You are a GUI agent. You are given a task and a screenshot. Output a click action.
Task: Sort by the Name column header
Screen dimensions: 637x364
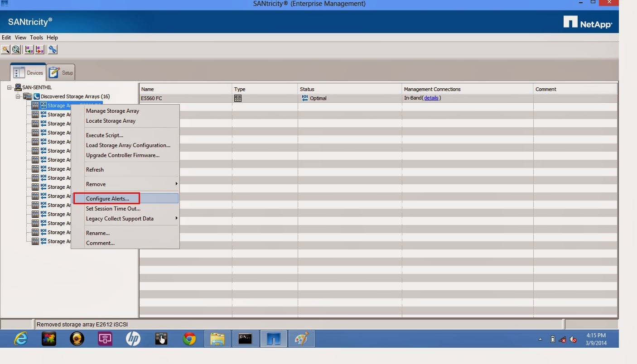[186, 89]
